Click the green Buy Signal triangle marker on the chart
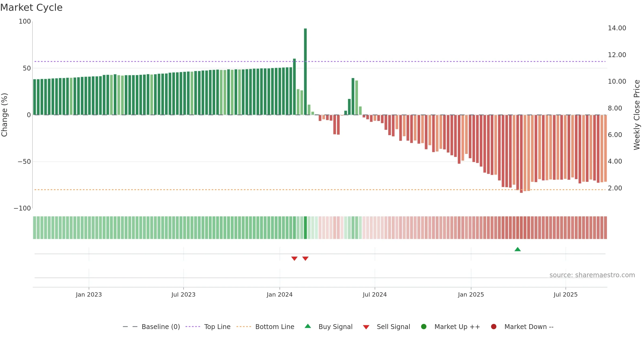 (518, 249)
